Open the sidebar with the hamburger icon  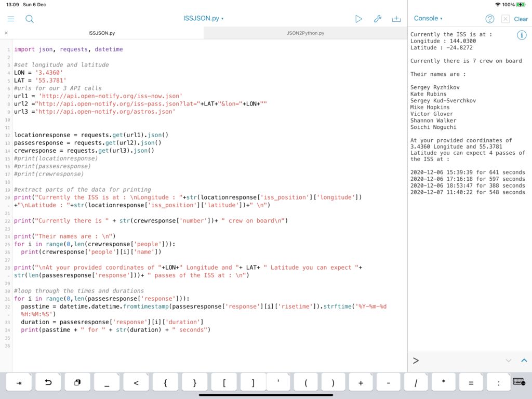10,19
